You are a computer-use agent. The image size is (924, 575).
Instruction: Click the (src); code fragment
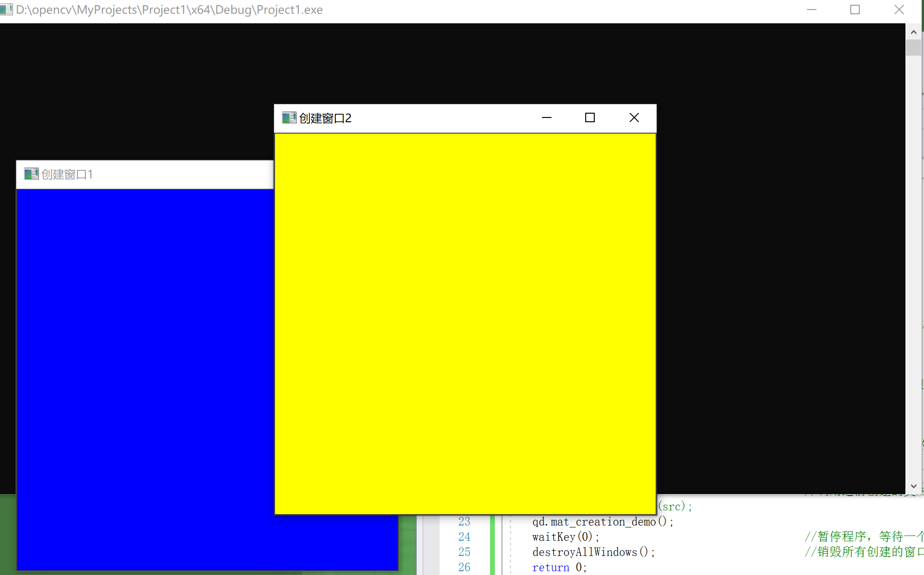(675, 507)
